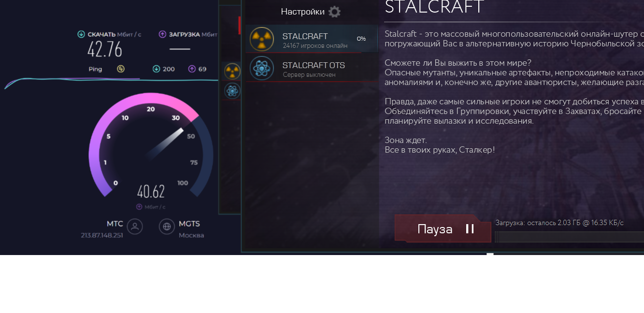Click the user profile icon next to МТС
The image size is (644, 313).
[135, 227]
